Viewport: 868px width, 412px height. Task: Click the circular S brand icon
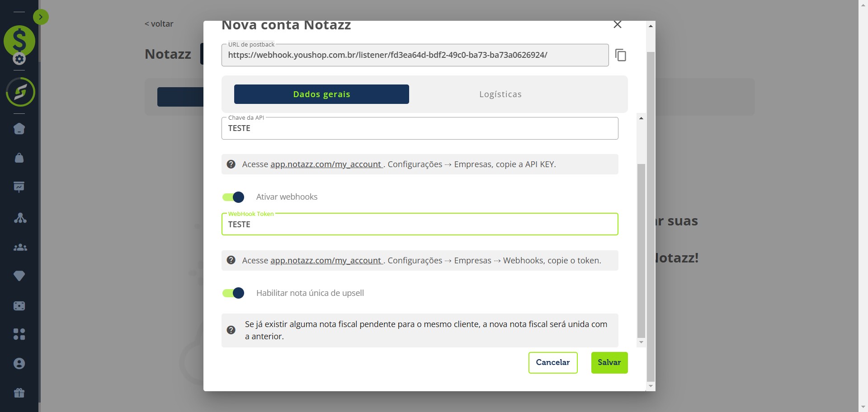coord(20,92)
